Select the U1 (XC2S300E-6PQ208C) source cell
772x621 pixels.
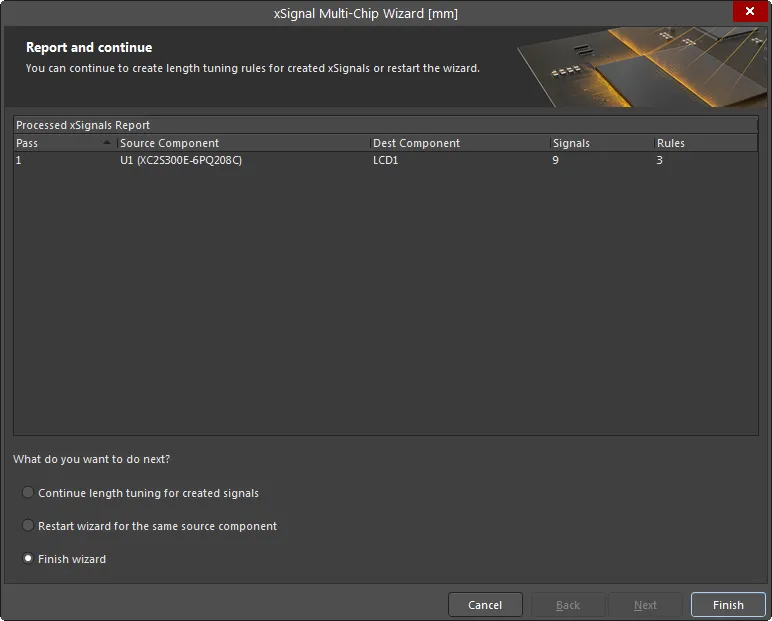click(181, 160)
